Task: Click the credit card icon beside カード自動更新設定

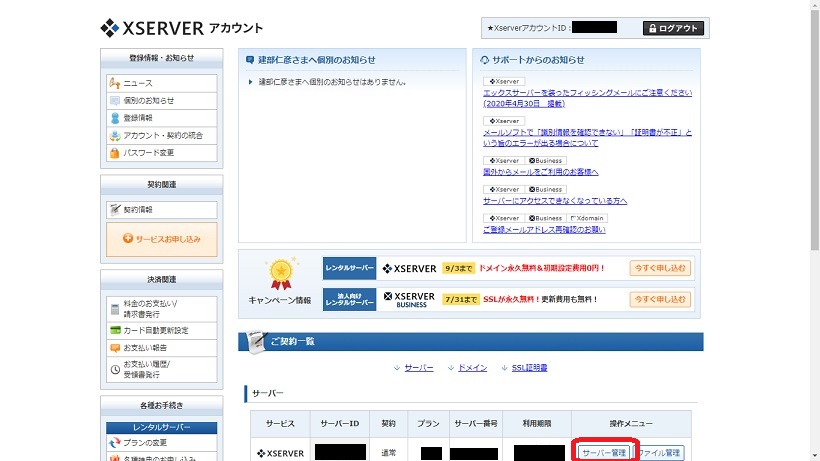Action: [115, 330]
